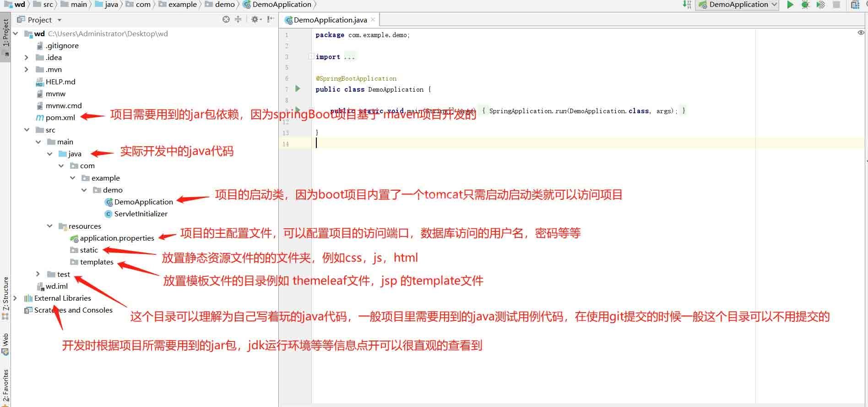Click run gutter icon beside class DemoApplication

(x=298, y=88)
